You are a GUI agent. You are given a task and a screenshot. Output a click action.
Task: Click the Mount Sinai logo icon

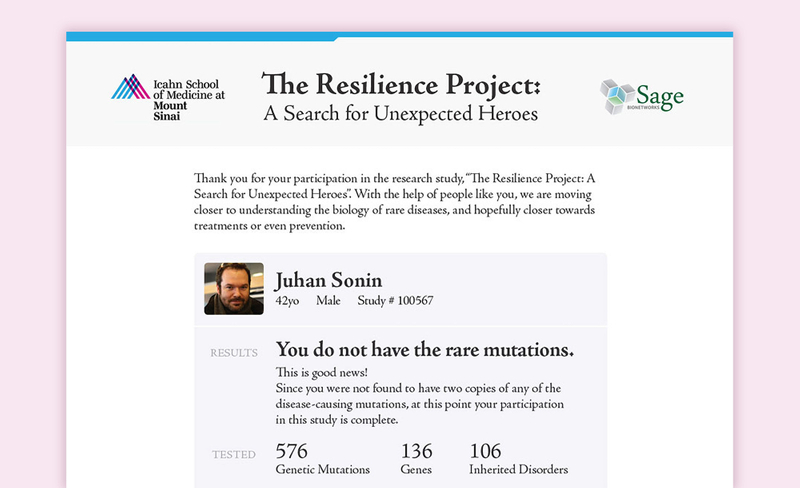pyautogui.click(x=131, y=87)
